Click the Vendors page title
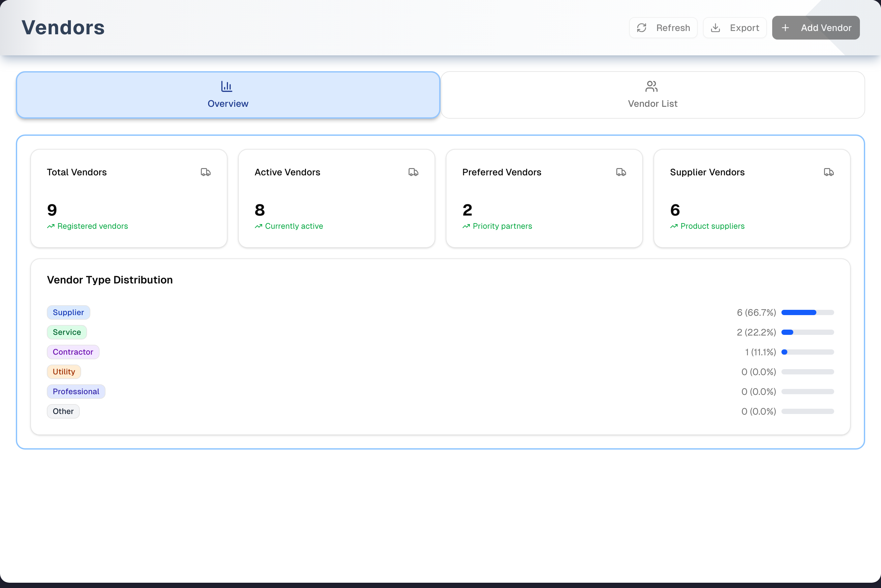 coord(63,28)
